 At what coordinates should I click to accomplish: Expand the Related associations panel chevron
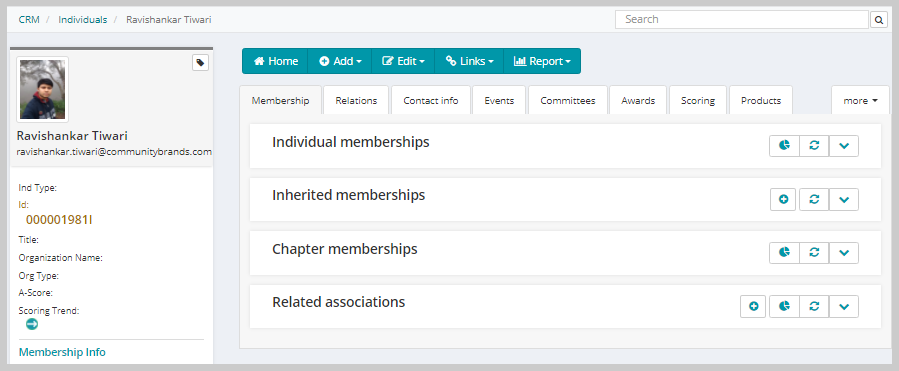(843, 306)
